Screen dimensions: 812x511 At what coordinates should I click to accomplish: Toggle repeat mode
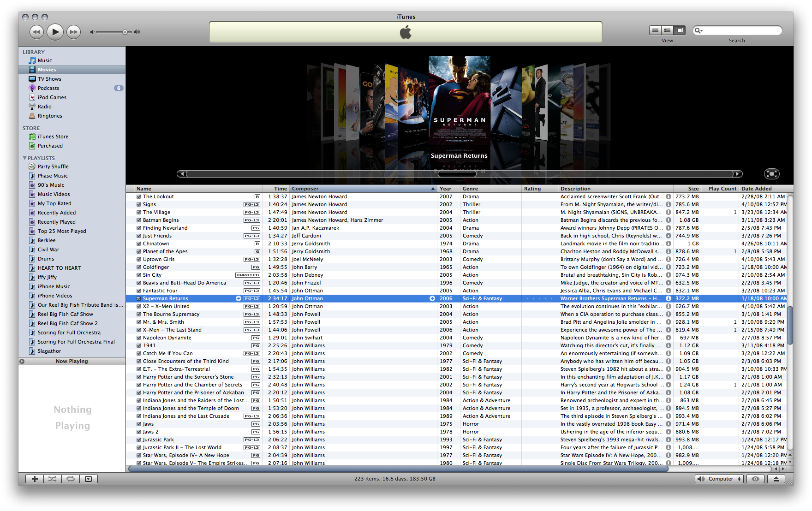tap(71, 479)
